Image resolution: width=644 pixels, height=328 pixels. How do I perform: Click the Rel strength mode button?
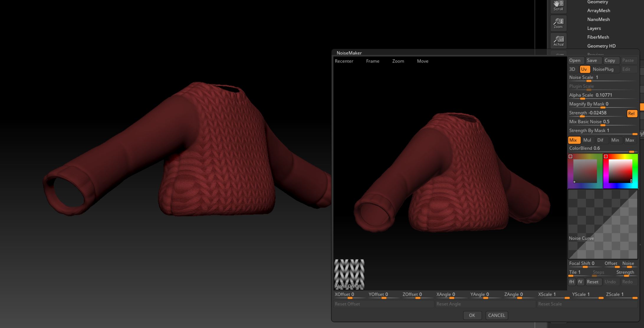point(632,113)
